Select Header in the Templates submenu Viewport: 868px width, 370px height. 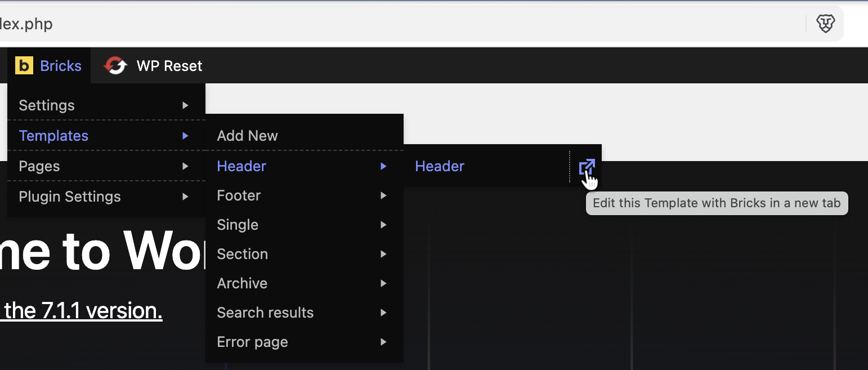(x=305, y=166)
